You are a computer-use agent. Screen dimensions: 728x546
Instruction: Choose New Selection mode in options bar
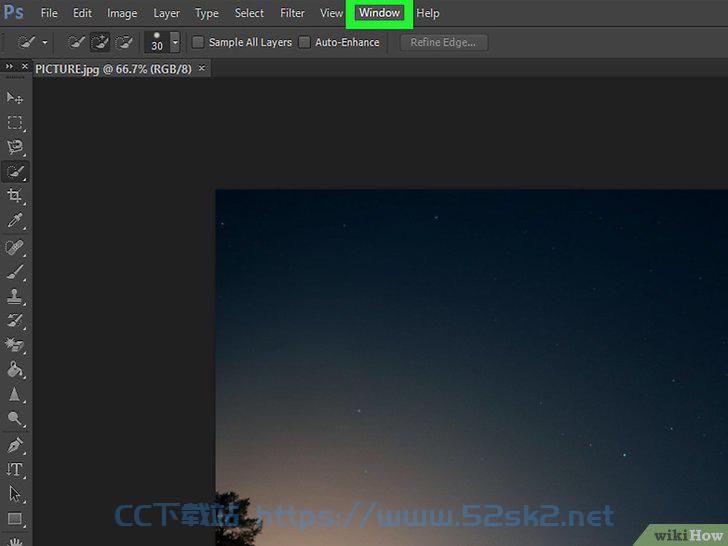point(76,42)
